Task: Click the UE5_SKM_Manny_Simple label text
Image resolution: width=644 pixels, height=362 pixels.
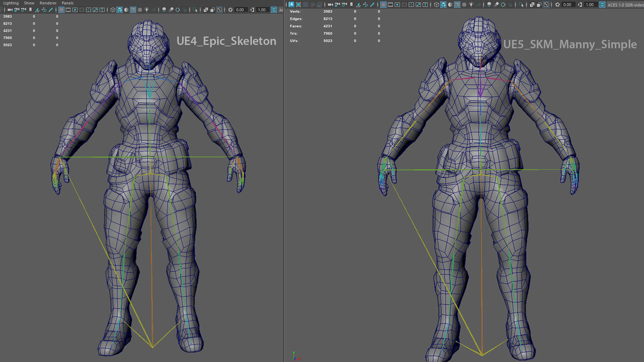Action: click(x=569, y=45)
